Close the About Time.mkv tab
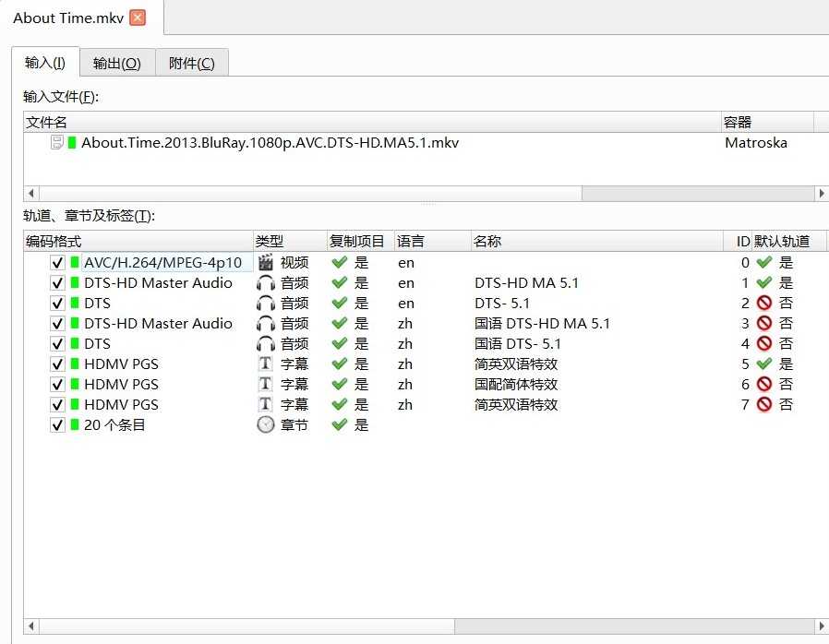 click(138, 18)
